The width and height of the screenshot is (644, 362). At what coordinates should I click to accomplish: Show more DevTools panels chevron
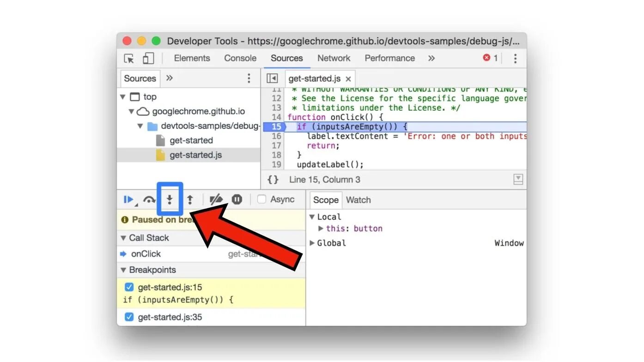[x=431, y=58]
